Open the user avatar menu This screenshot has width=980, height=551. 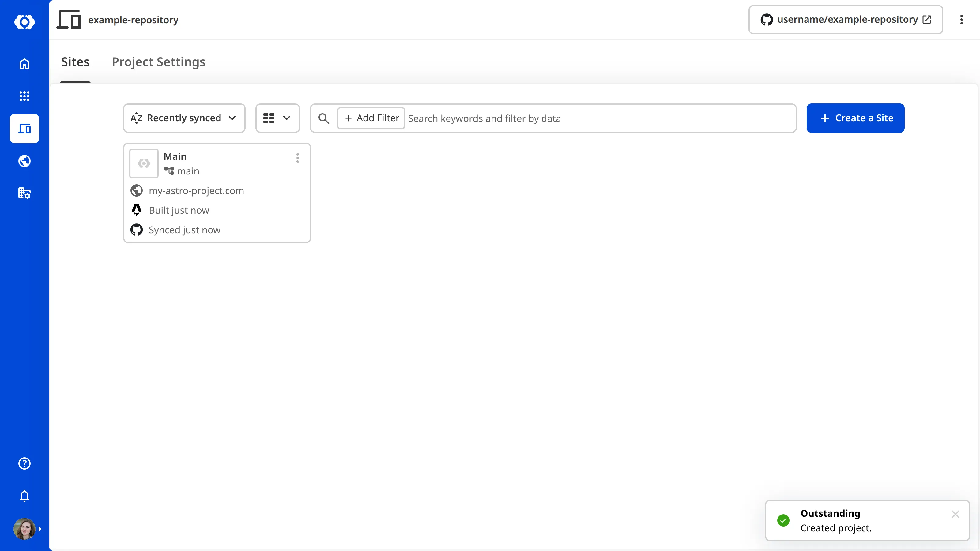click(x=24, y=529)
